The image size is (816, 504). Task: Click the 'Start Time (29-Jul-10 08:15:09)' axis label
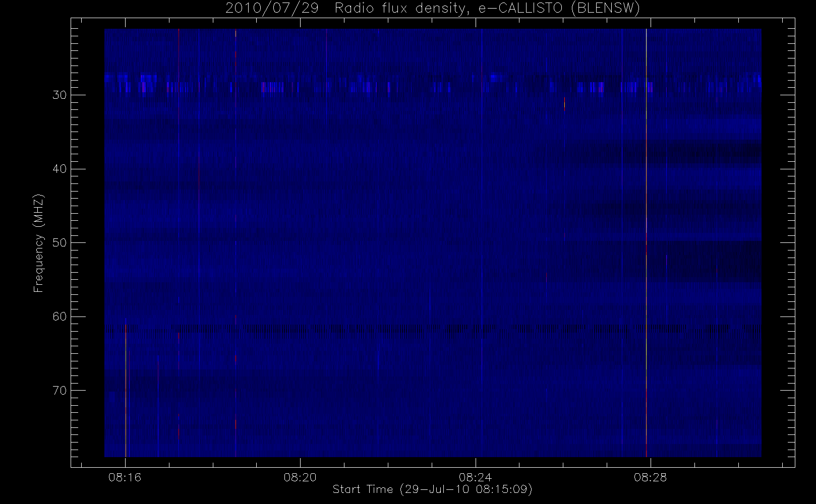(x=433, y=489)
